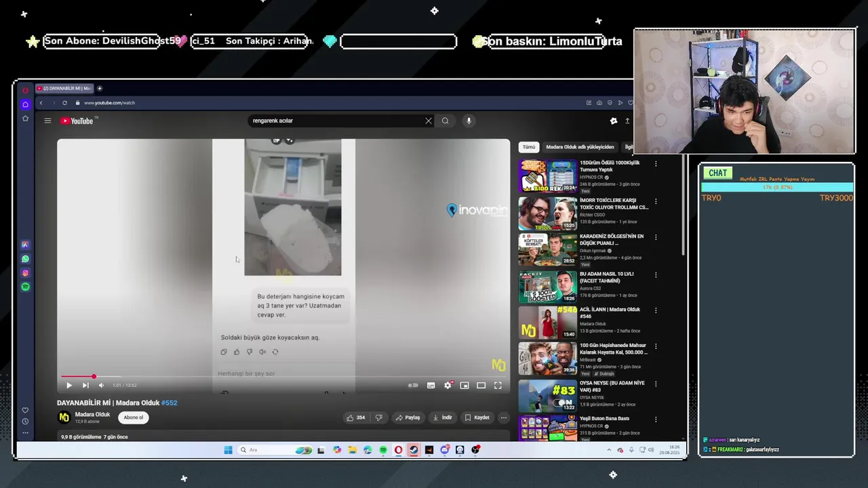Open options for OYSA NEYSE #83 video
This screenshot has height=488, width=868.
click(x=656, y=384)
